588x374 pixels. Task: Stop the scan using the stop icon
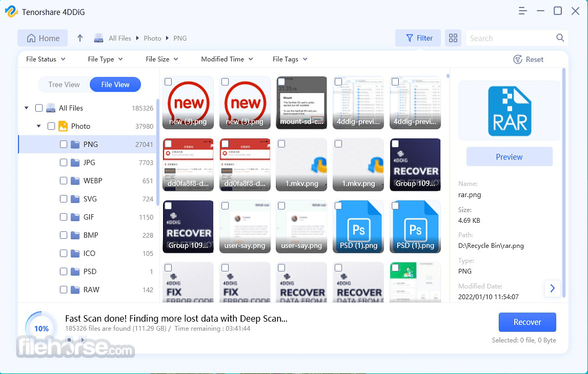point(69,339)
